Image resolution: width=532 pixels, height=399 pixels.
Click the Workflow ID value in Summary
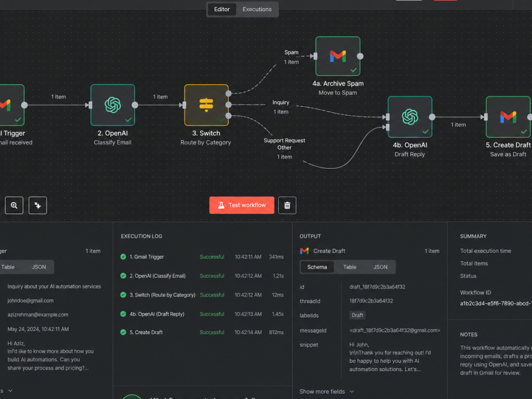tap(496, 303)
